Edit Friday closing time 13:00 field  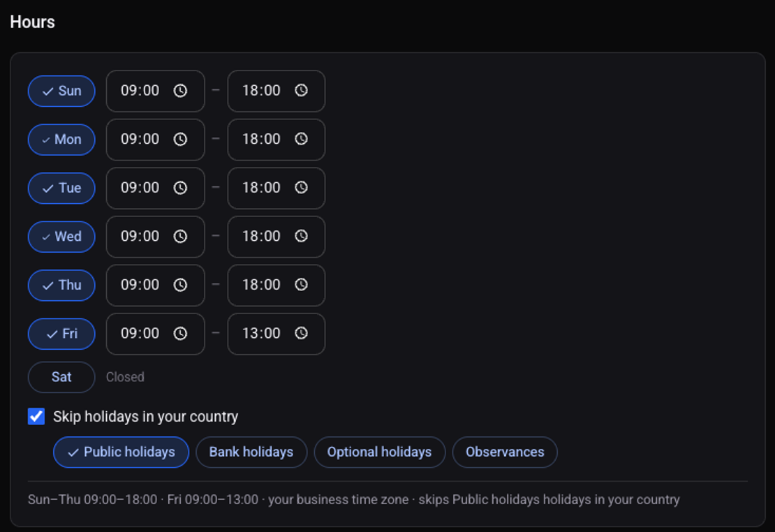tap(276, 334)
